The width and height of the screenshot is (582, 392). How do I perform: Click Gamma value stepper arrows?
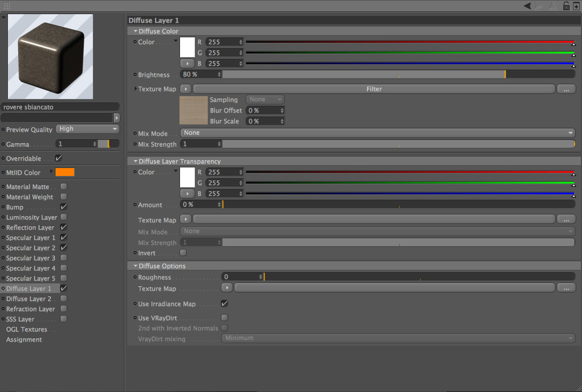(95, 144)
